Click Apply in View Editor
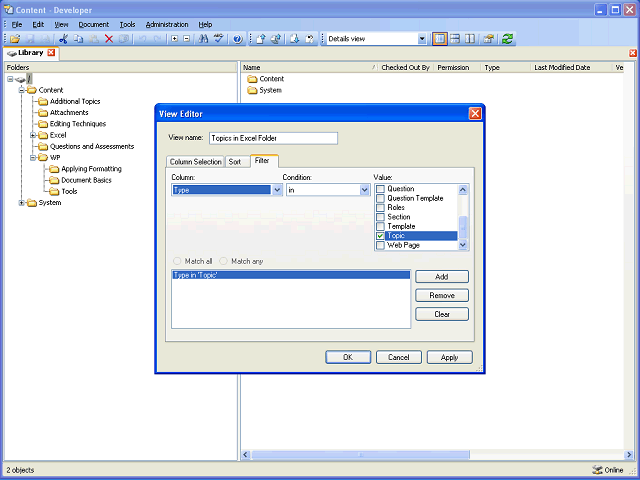 click(x=449, y=357)
